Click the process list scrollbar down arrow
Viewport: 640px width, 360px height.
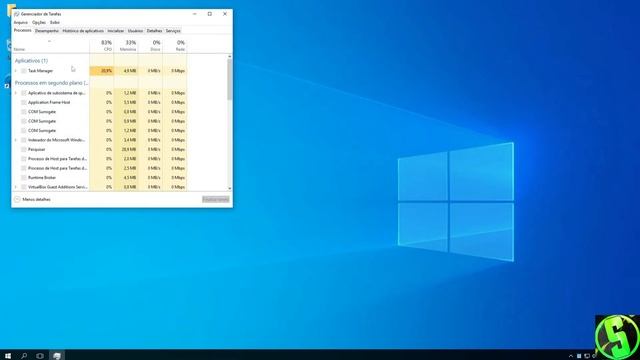coord(230,188)
